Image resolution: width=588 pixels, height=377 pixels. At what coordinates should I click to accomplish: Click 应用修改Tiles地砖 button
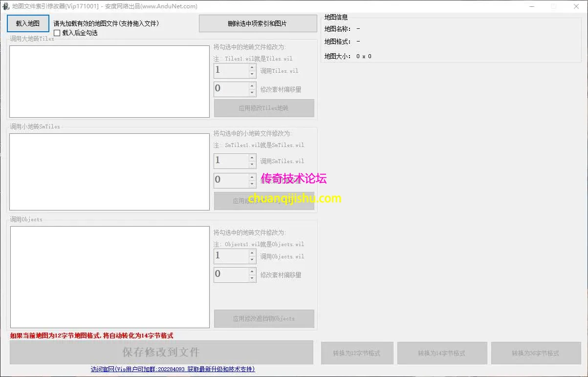click(x=264, y=108)
